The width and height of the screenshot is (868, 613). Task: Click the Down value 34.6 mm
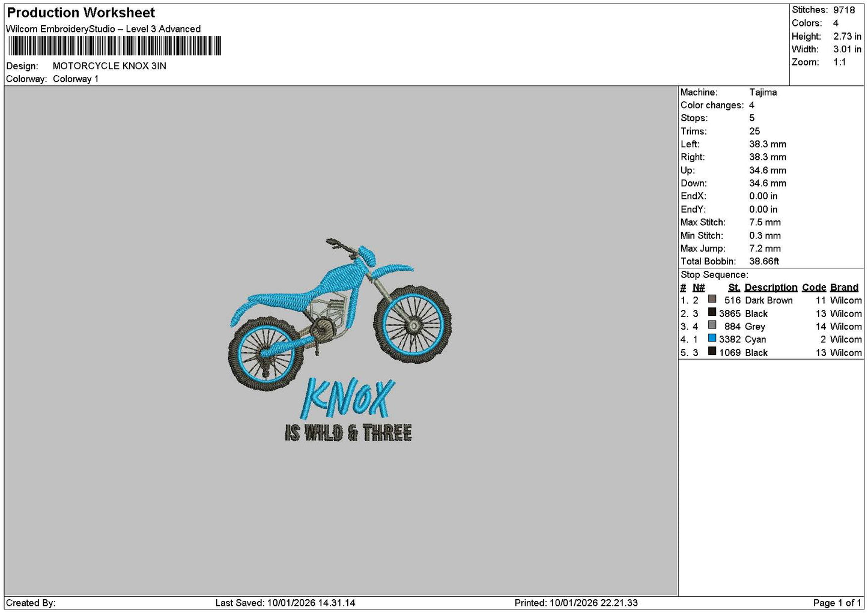pos(768,184)
